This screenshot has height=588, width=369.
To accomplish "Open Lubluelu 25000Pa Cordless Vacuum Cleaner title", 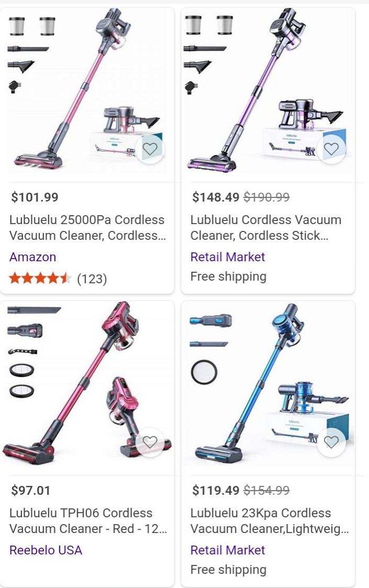I will click(87, 228).
